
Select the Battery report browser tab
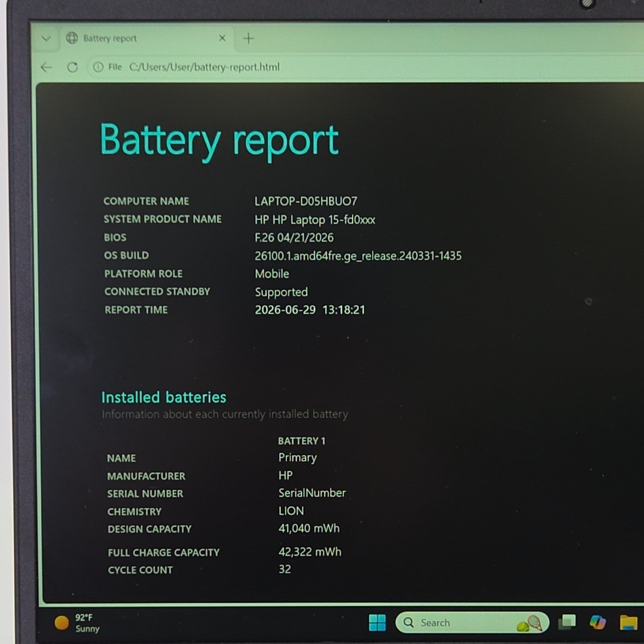146,39
